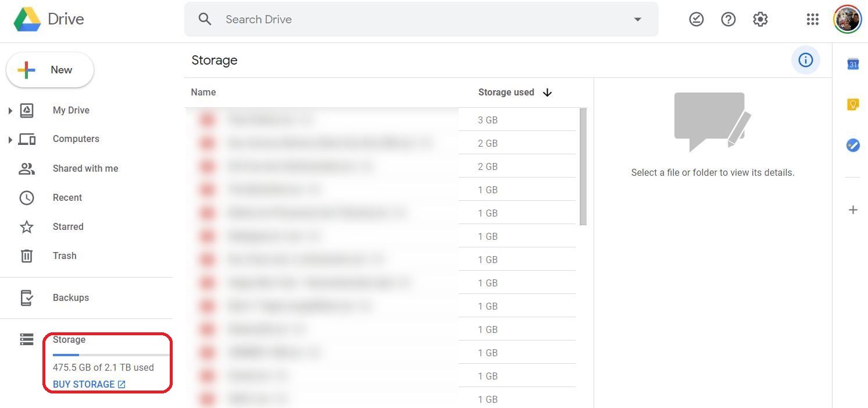Viewport: 868px width, 408px height.
Task: Open the Settings gear menu
Action: pos(760,19)
